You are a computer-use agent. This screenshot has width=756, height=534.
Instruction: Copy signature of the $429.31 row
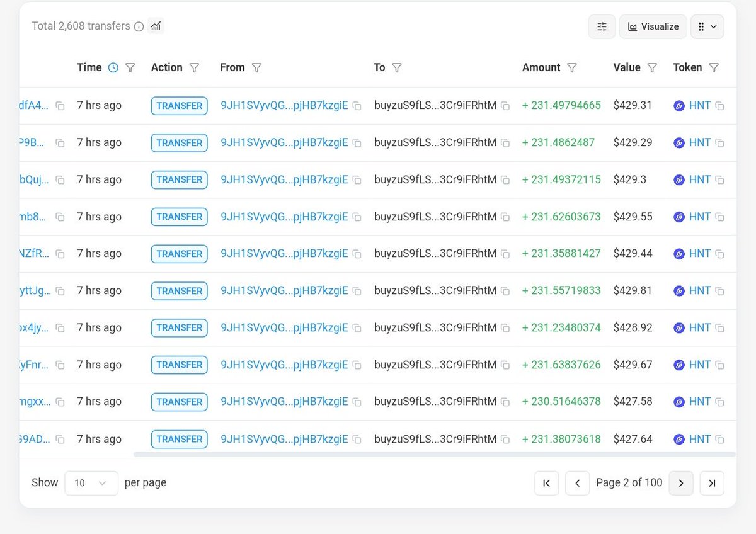[60, 106]
